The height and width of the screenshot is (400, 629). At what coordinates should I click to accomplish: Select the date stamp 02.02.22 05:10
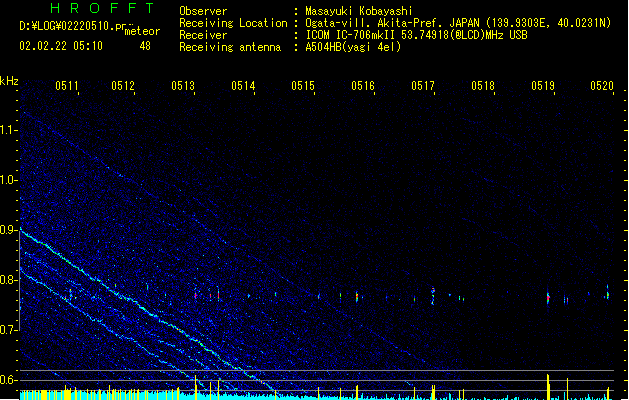pyautogui.click(x=61, y=46)
